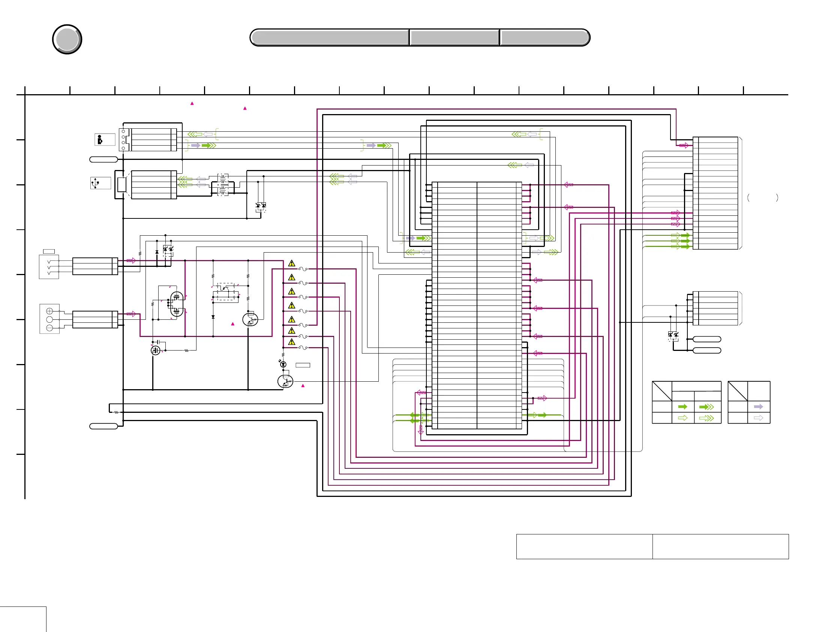
Task: Click the tall connector block at upper right
Action: point(715,193)
